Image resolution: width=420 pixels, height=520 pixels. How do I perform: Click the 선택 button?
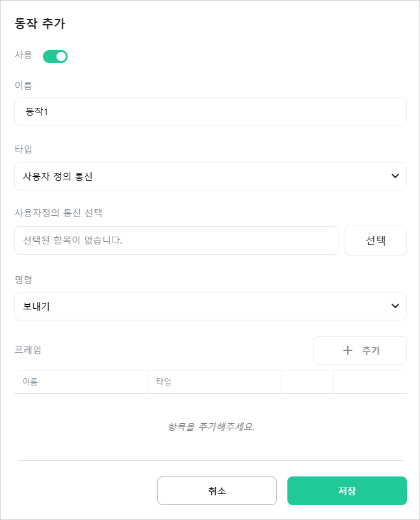coord(376,240)
